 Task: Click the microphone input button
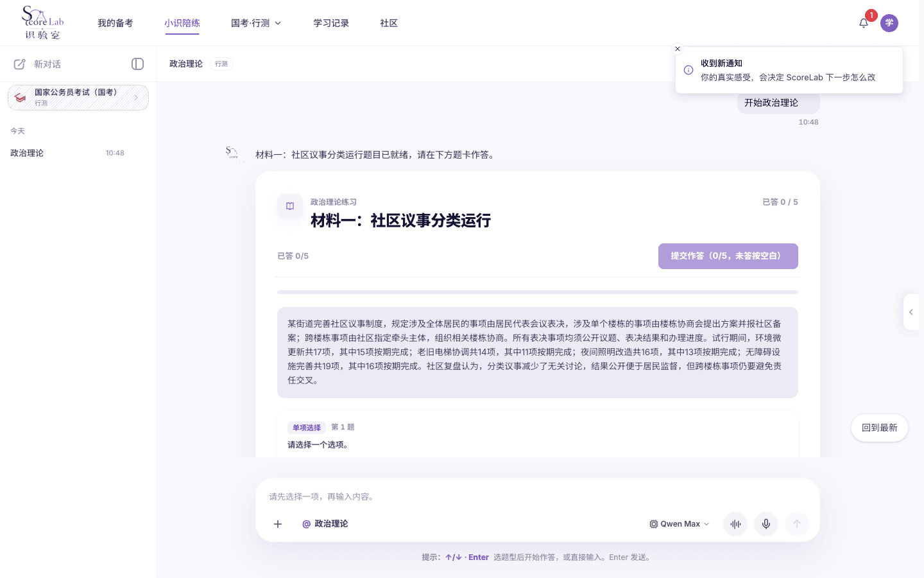click(x=766, y=524)
